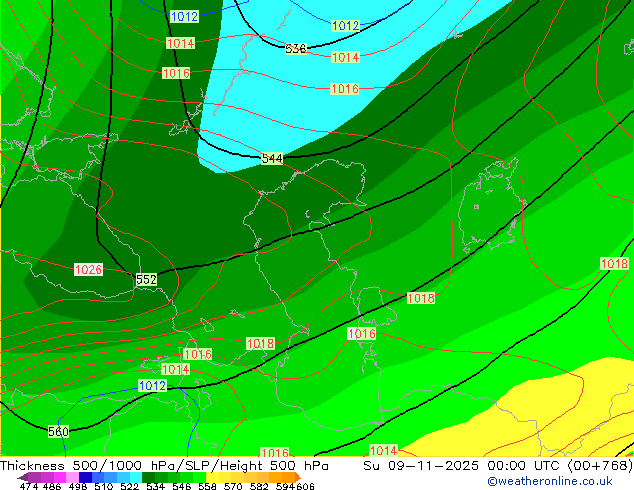This screenshot has height=490, width=634.
Task: Click the legend value 522
Action: (x=129, y=486)
